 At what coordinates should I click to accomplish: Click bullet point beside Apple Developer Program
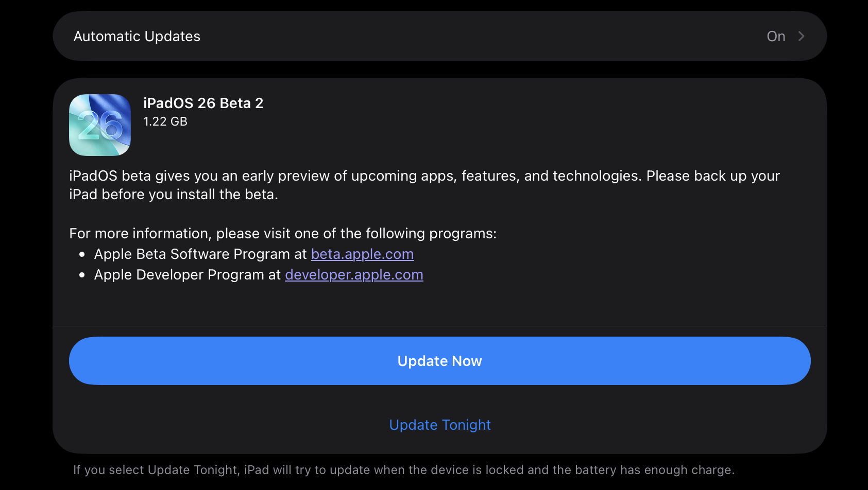point(82,275)
